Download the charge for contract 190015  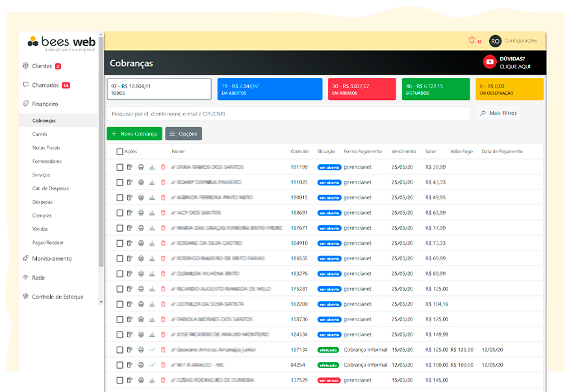(152, 198)
